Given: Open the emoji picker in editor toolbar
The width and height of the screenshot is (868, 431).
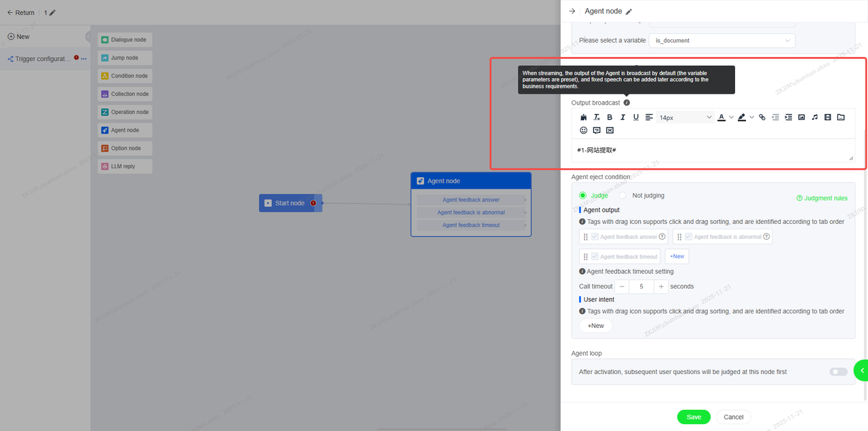Looking at the screenshot, I should click(584, 130).
